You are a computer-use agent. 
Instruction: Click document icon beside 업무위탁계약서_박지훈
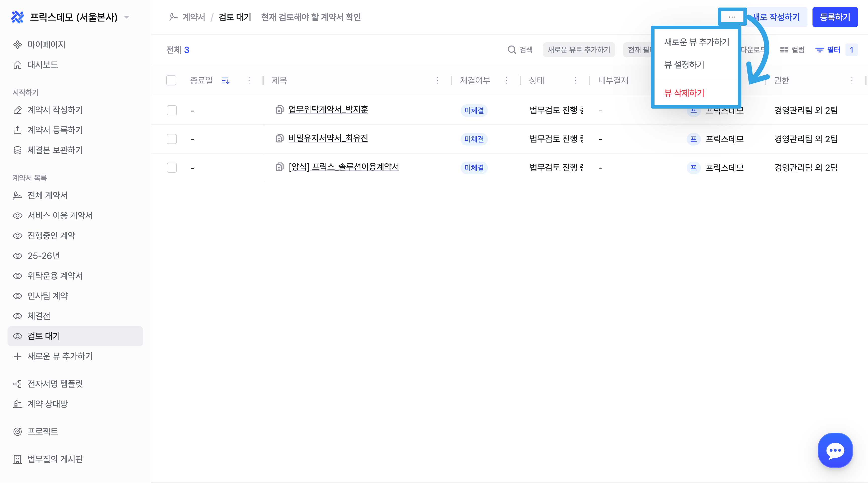coord(279,110)
